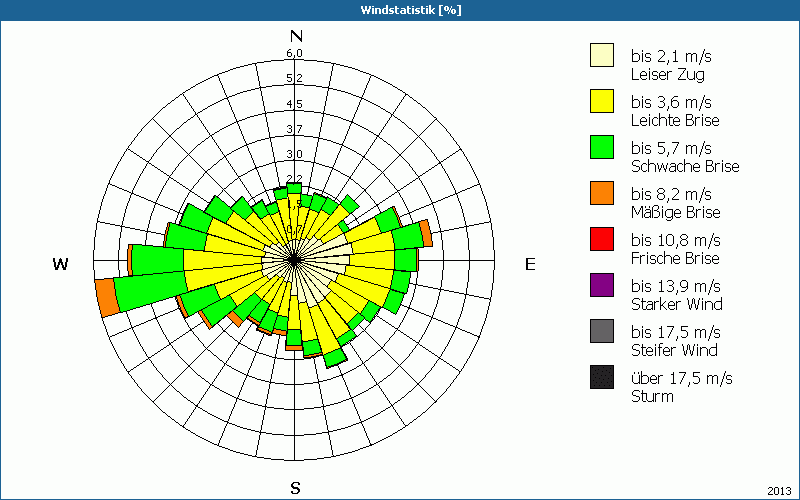Click the green 'bis 5,7 m/s' legend swatch
The image size is (800, 500).
pos(602,147)
